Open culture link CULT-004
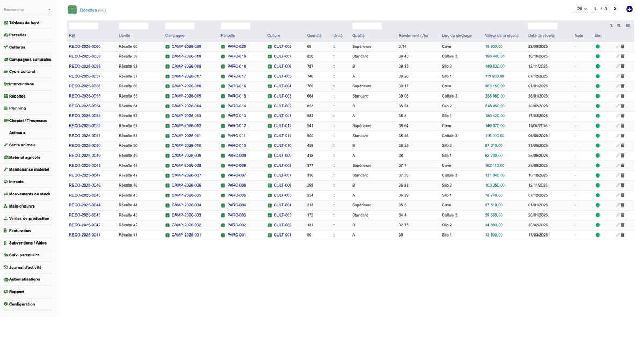The image size is (644, 362). pyautogui.click(x=283, y=86)
